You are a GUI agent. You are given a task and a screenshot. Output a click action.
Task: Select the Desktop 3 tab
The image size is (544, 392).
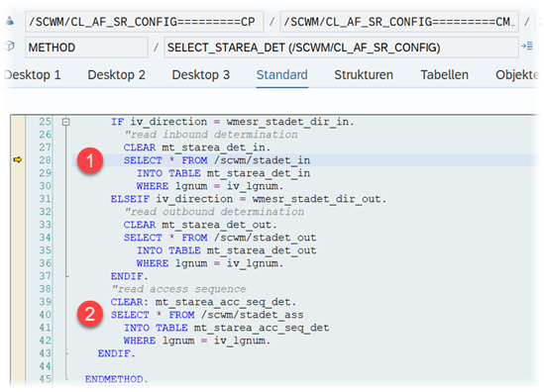(201, 75)
